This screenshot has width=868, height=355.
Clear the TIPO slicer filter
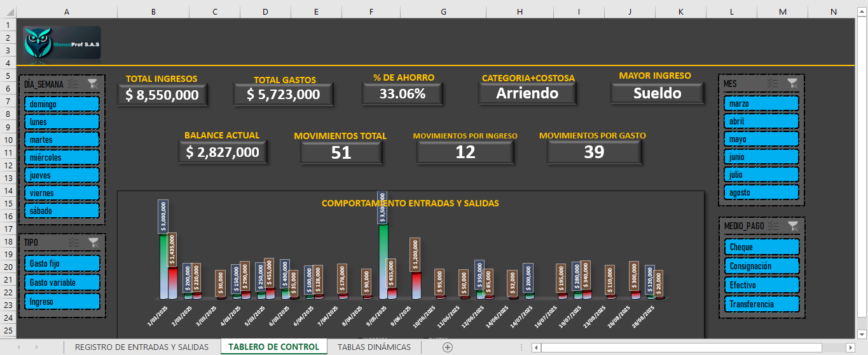pos(93,242)
